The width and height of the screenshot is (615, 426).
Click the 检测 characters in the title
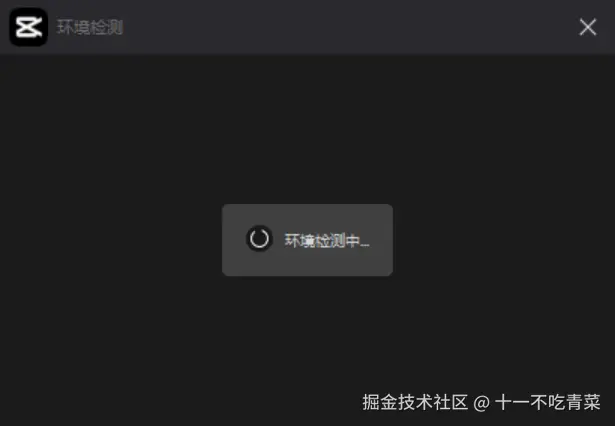point(107,27)
